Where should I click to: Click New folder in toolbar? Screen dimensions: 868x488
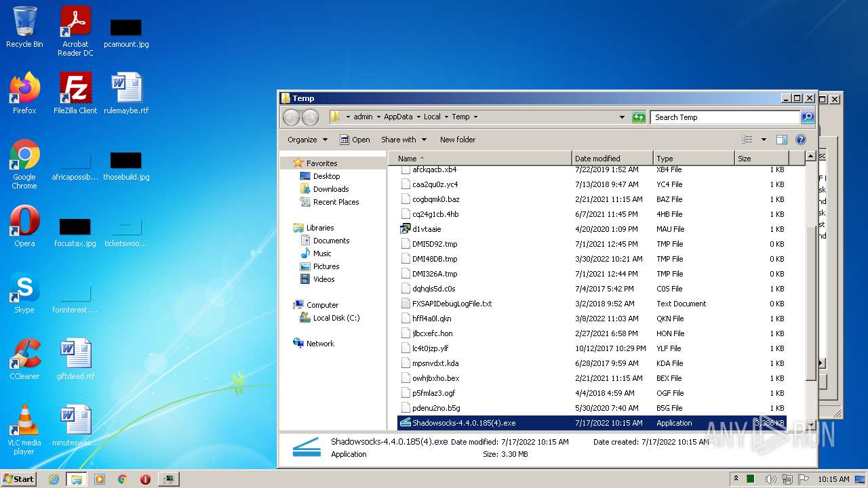coord(458,140)
